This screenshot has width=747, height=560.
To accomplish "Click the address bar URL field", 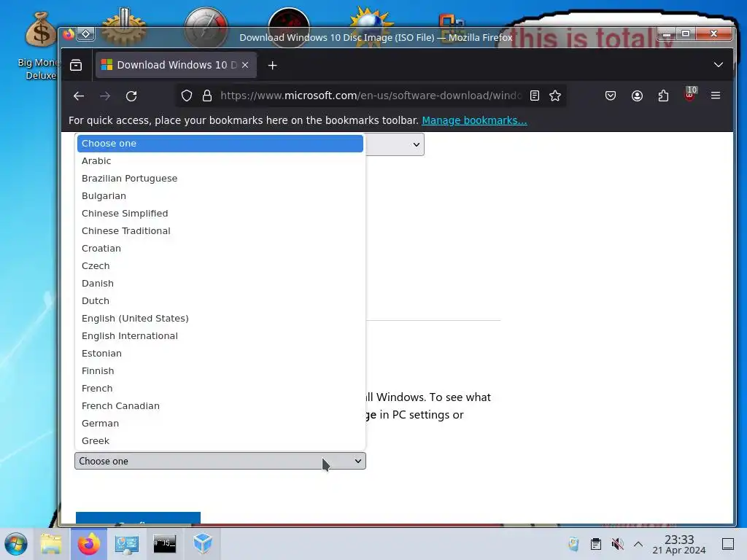I will 371,96.
